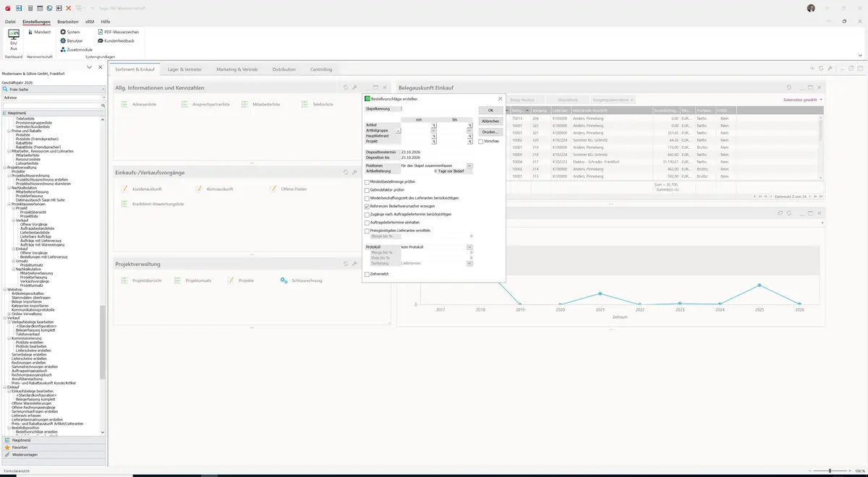Open Schlussrechnung in Projektverwaltung
868x477 pixels.
pyautogui.click(x=301, y=280)
